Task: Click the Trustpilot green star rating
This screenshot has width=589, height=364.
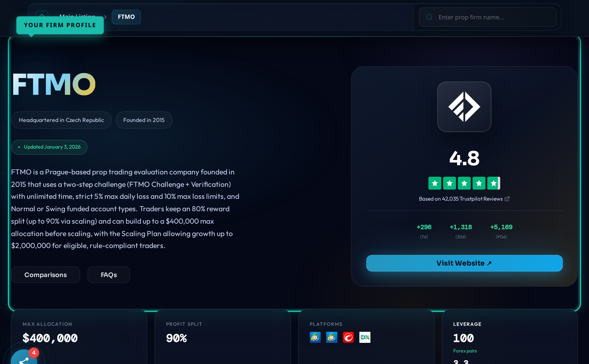Action: click(x=464, y=183)
